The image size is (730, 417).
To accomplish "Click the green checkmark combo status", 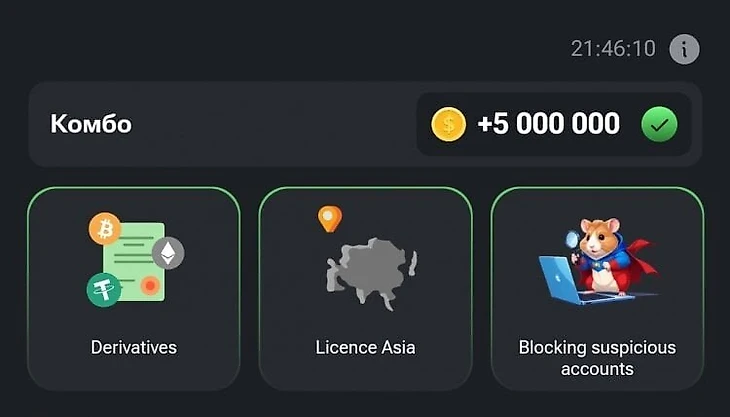I will (659, 124).
